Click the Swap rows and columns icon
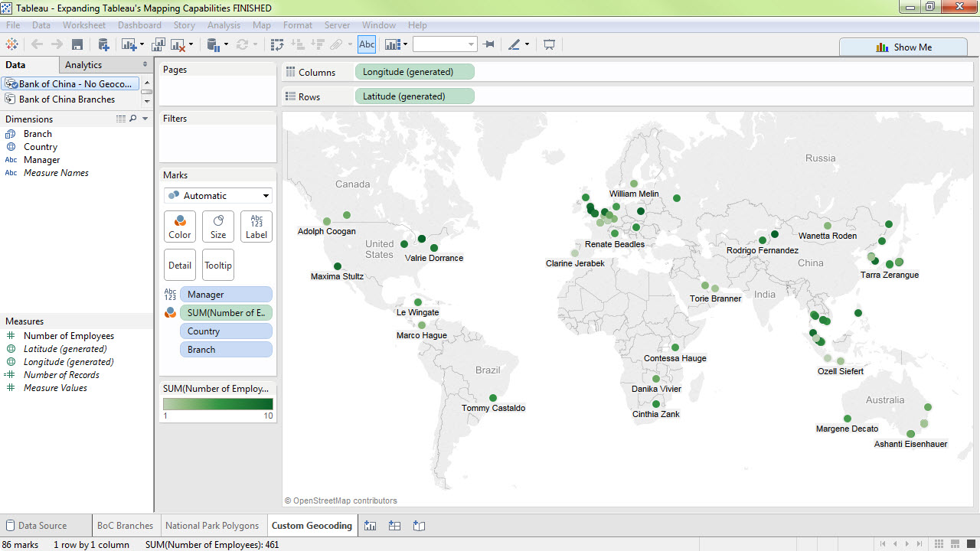 click(277, 45)
